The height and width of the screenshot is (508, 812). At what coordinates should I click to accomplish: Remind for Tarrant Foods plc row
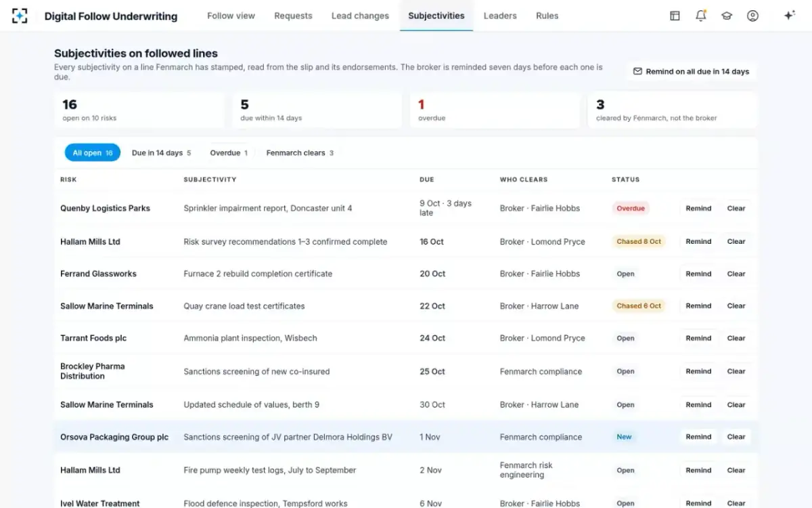click(x=698, y=339)
